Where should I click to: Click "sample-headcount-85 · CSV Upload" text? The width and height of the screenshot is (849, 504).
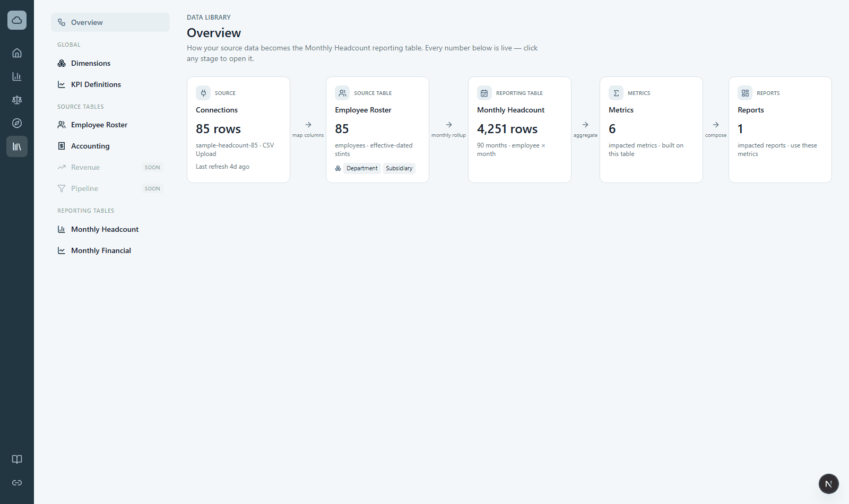pos(235,150)
